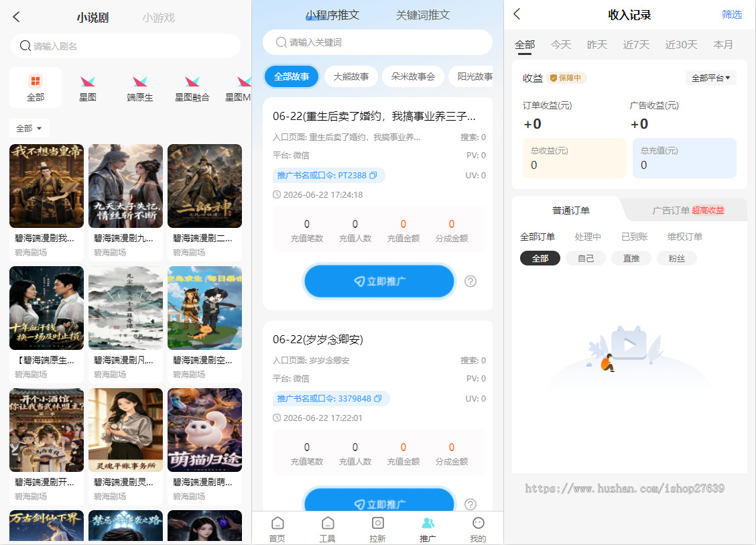This screenshot has width=756, height=545.
Task: Select the 全部故事 category chip
Action: pyautogui.click(x=292, y=76)
